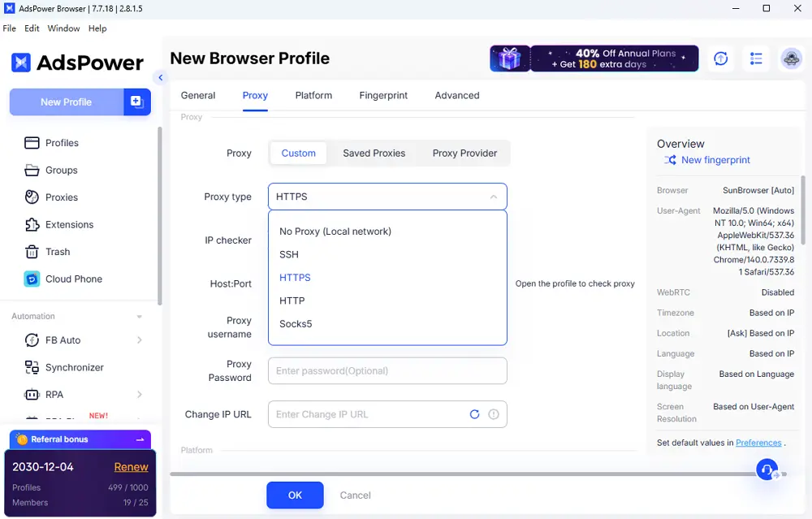Open the Edit menu
This screenshot has width=812, height=519.
(x=32, y=28)
